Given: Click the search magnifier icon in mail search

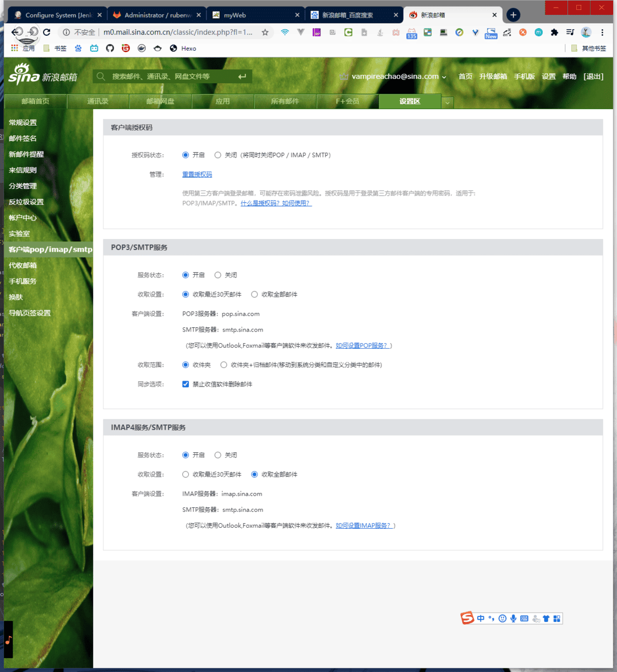Looking at the screenshot, I should (101, 77).
